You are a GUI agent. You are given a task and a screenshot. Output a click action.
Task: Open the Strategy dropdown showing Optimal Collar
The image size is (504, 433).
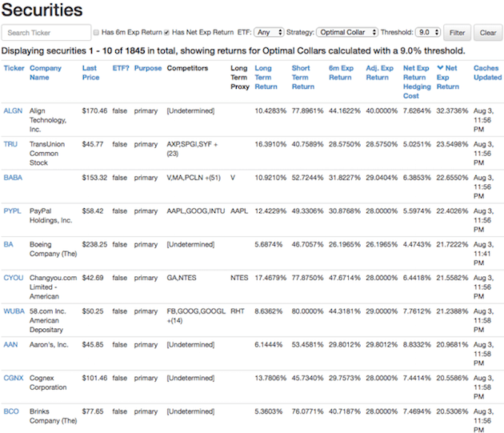coord(346,33)
